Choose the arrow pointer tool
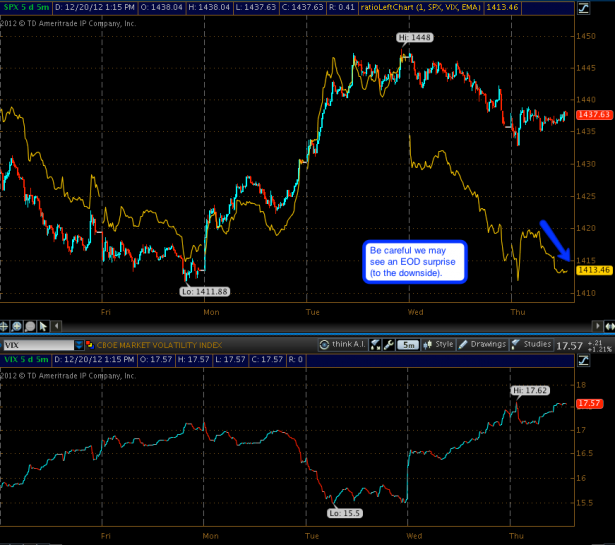The height and width of the screenshot is (545, 615). [43, 326]
